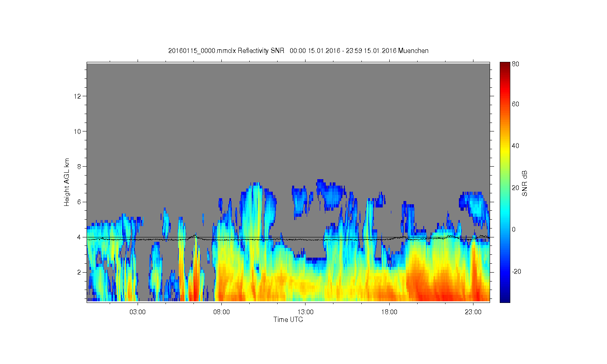This screenshot has height=364, width=607.
Task: Click the '08:00' time tick label
Action: pyautogui.click(x=221, y=312)
